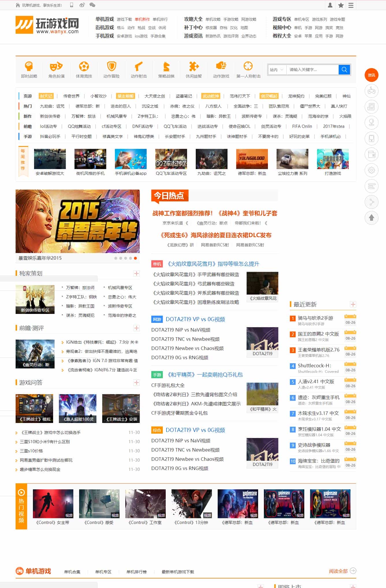Open the mobile phone icon in top bar
Screen dimensions: 386x588
pyautogui.click(x=72, y=5)
